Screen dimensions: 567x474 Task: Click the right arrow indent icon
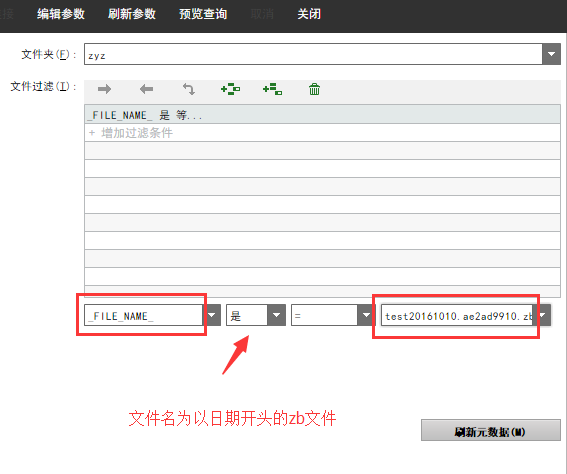click(x=105, y=89)
